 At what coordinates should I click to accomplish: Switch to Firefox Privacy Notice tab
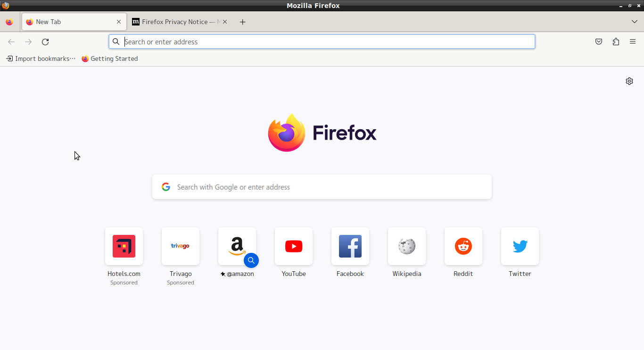[179, 22]
